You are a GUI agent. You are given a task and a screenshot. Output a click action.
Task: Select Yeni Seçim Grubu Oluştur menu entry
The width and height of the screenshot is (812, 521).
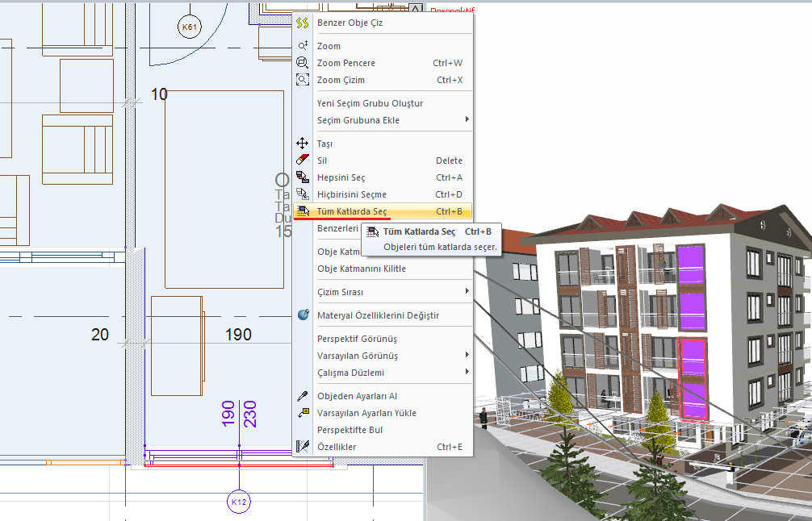[370, 103]
